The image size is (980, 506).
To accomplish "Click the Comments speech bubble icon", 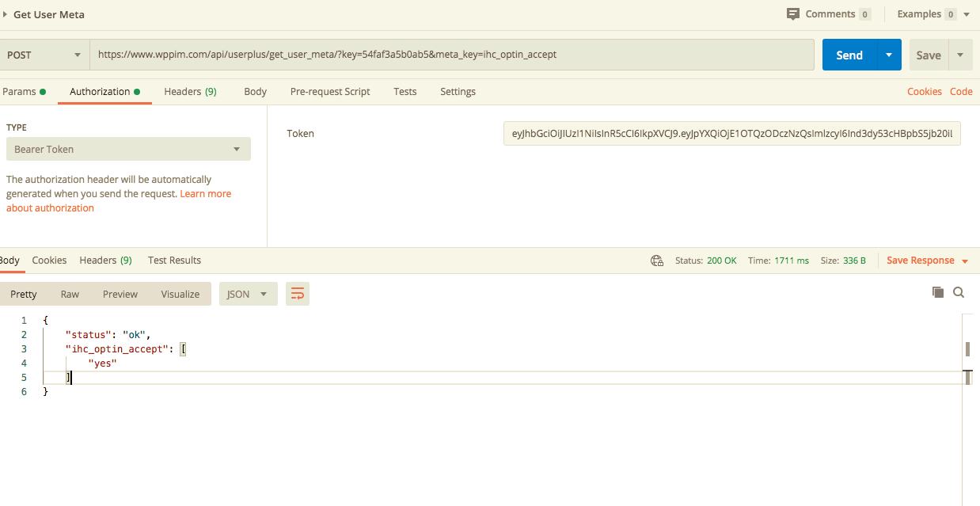I will click(793, 14).
